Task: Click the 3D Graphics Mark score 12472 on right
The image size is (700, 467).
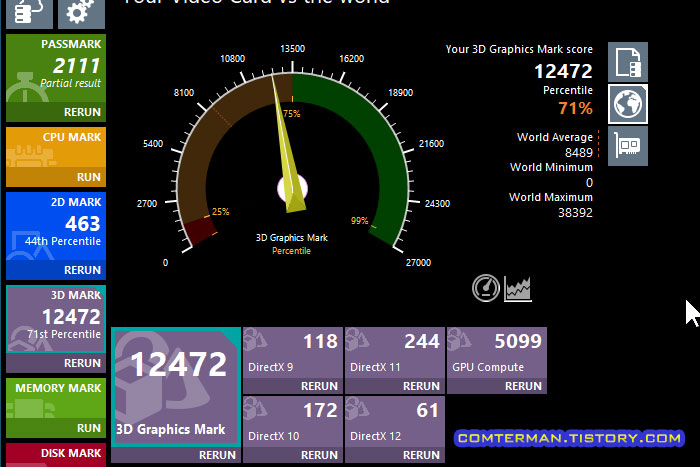Action: click(x=563, y=71)
